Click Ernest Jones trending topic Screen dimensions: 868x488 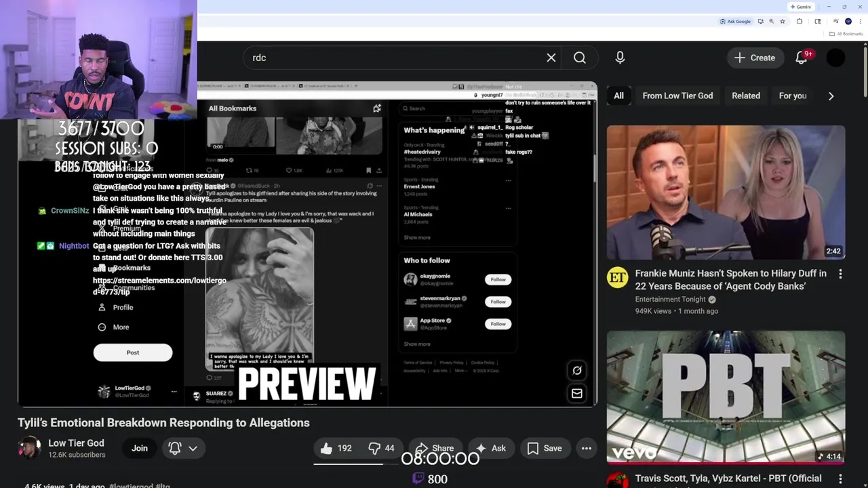pos(420,186)
